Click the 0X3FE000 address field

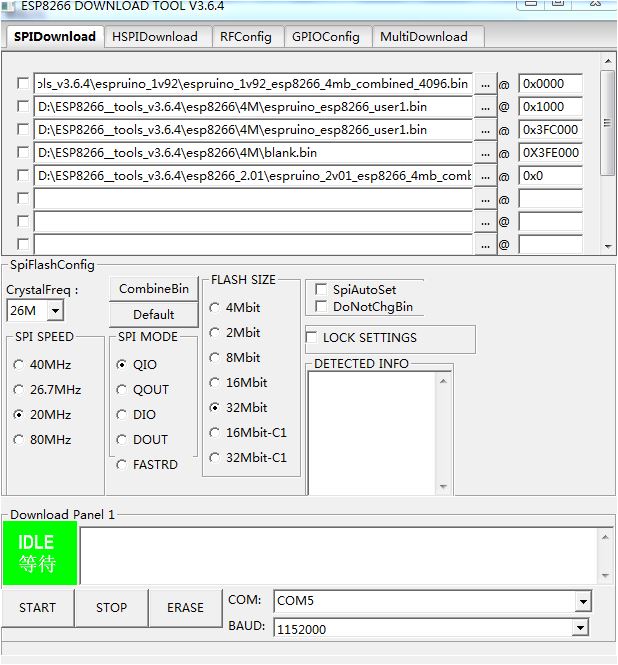[550, 153]
